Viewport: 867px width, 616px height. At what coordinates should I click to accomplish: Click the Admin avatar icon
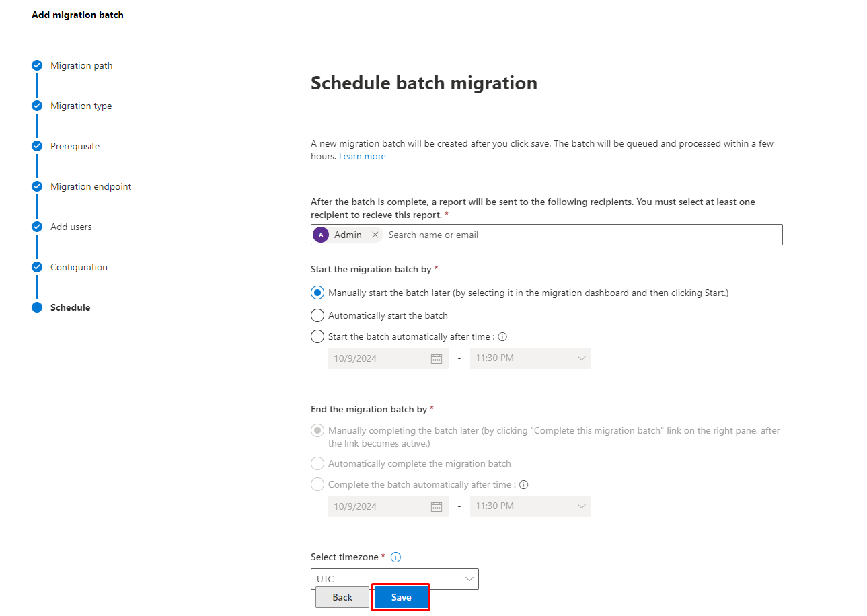(x=321, y=235)
